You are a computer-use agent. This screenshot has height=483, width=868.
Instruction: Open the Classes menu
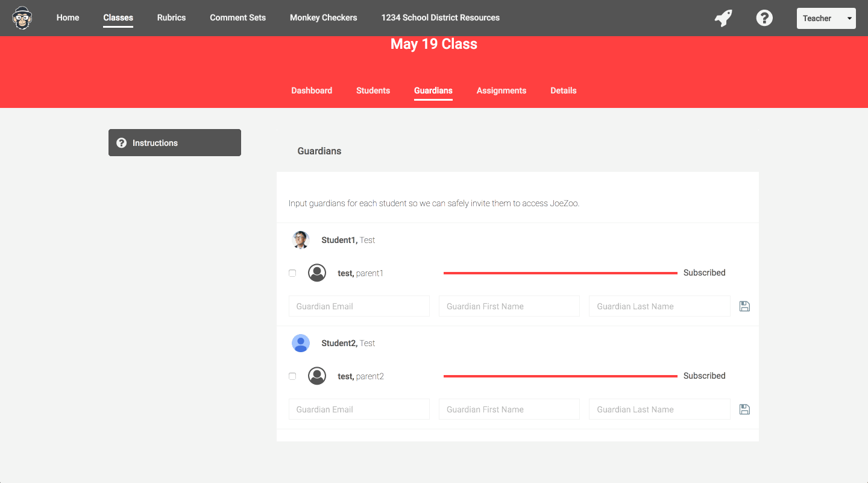pyautogui.click(x=118, y=17)
